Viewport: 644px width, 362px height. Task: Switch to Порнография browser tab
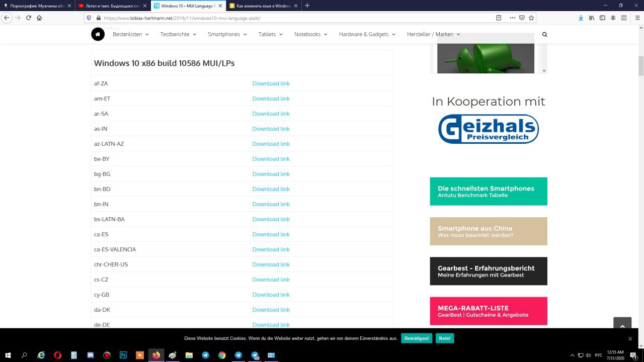[x=38, y=6]
